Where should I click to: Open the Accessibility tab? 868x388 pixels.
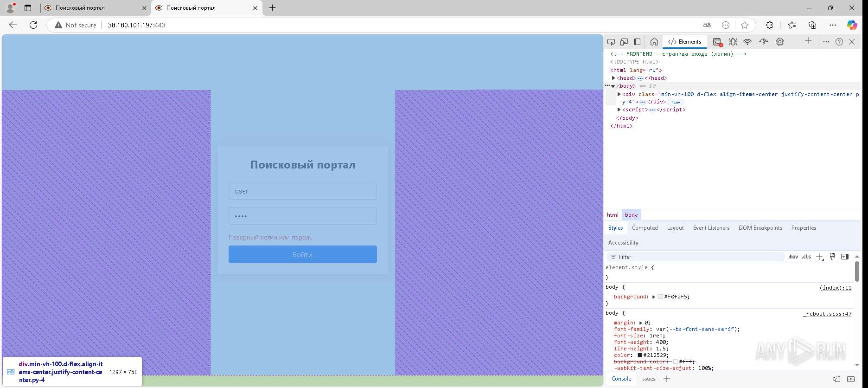[x=623, y=243]
